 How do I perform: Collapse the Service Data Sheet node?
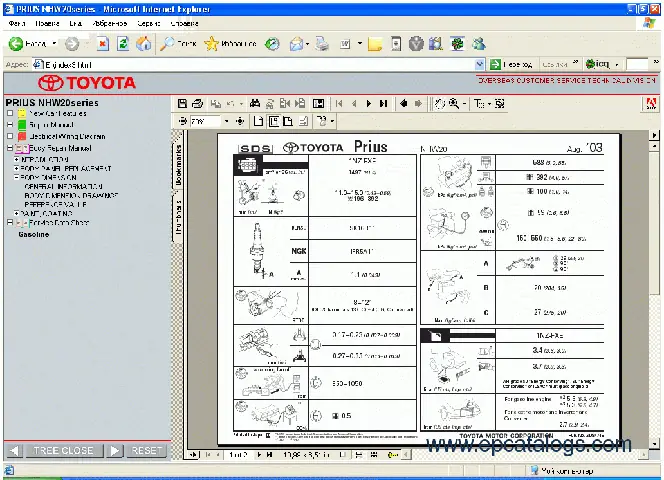click(10, 222)
